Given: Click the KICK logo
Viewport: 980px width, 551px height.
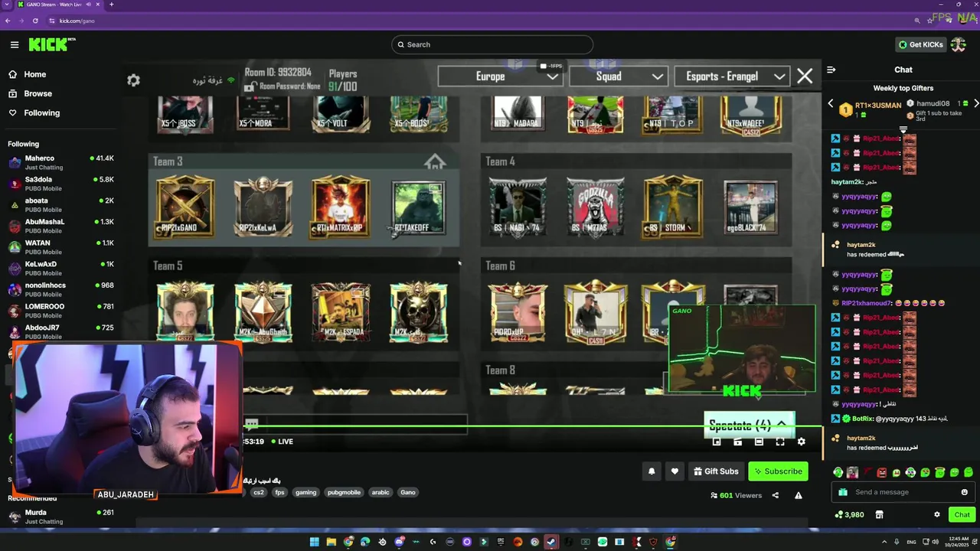Looking at the screenshot, I should [52, 44].
